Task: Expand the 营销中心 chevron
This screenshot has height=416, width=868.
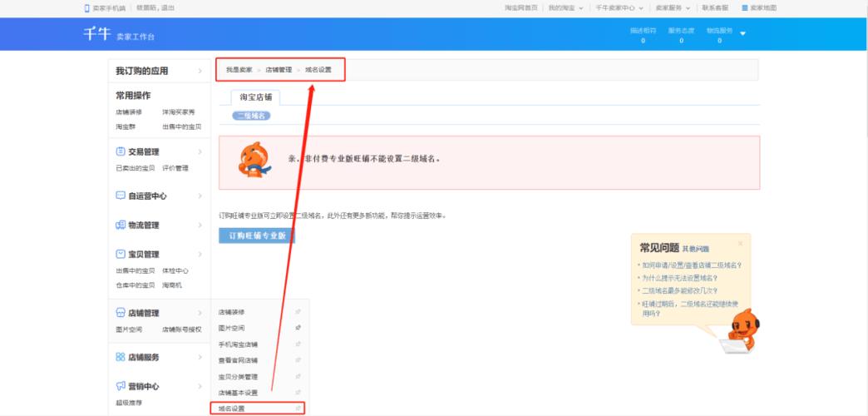Action: [x=200, y=386]
